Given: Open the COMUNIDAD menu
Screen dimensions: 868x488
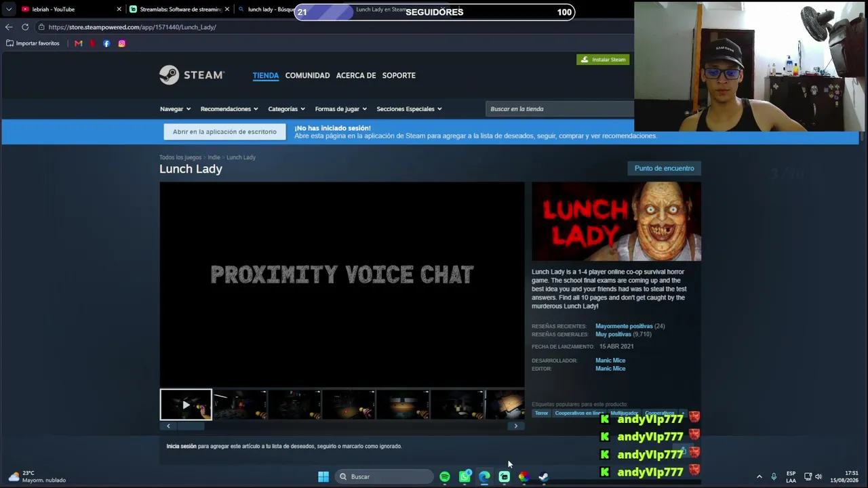Looking at the screenshot, I should pos(307,75).
